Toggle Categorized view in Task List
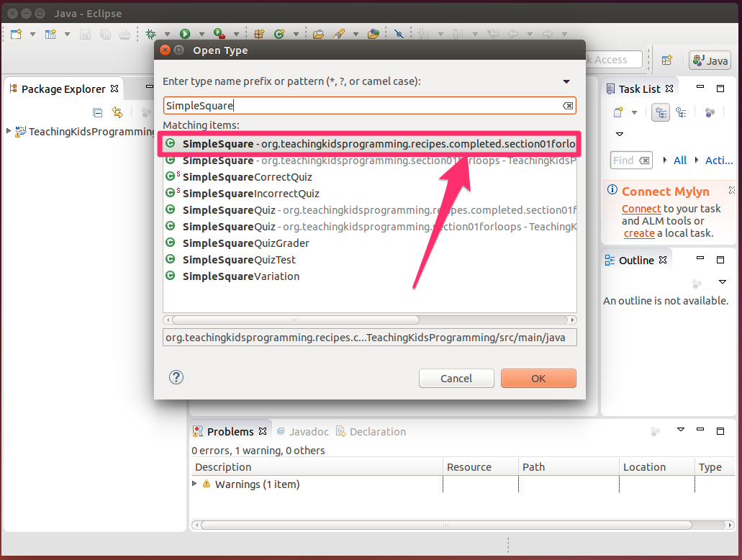The width and height of the screenshot is (742, 560). 660,112
